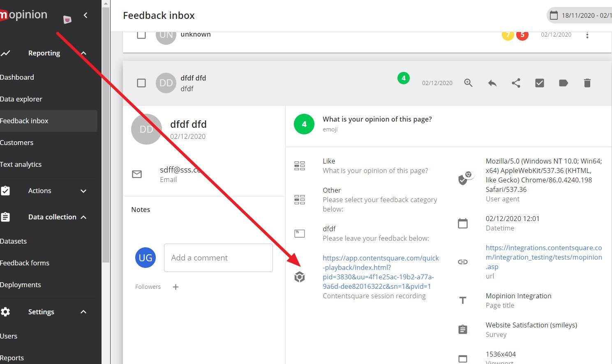The image size is (612, 364).
Task: Open the Contentsquare quick-playback link
Action: (381, 272)
